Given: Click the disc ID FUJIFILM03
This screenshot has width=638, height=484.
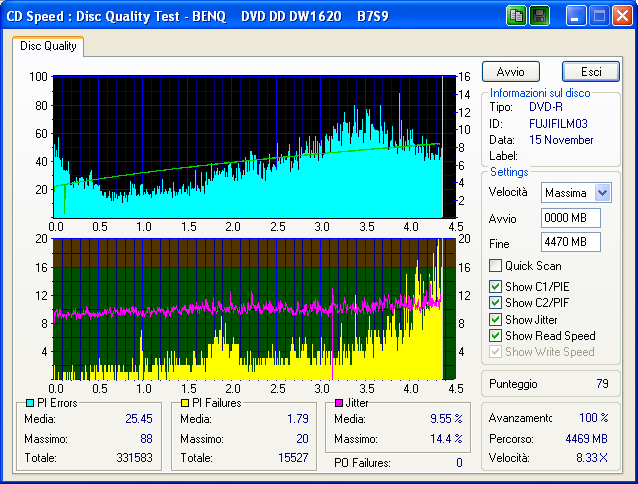Looking at the screenshot, I should [558, 124].
